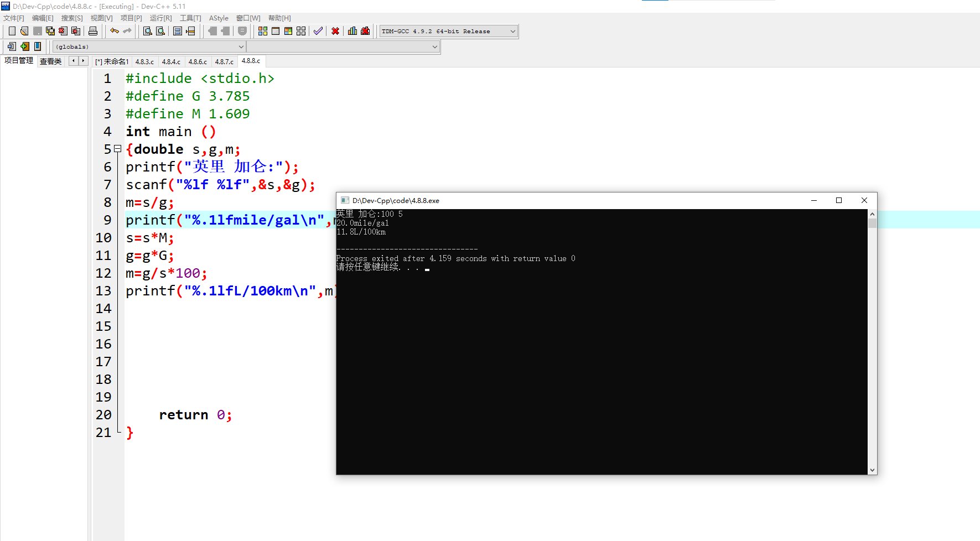Open the 项目[P] menu
This screenshot has width=980, height=541.
coord(131,18)
